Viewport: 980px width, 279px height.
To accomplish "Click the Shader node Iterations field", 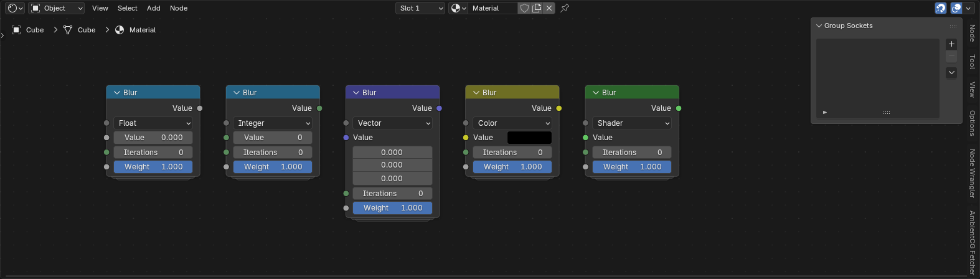I will coord(632,153).
